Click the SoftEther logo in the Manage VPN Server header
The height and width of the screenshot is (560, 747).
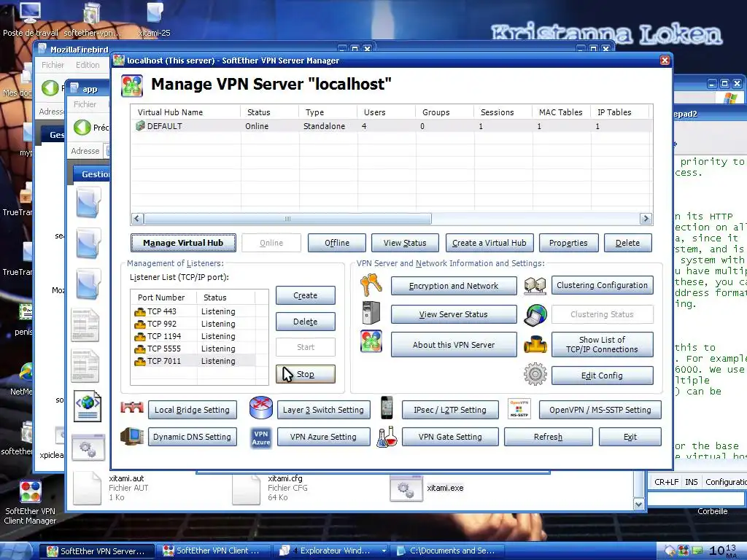pyautogui.click(x=132, y=86)
